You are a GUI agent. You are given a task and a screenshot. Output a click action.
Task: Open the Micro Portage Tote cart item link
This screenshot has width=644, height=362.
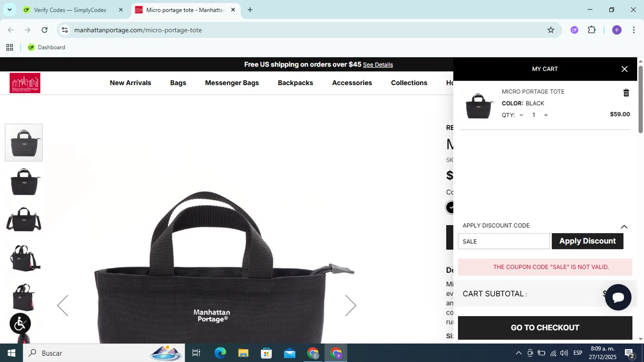click(533, 91)
